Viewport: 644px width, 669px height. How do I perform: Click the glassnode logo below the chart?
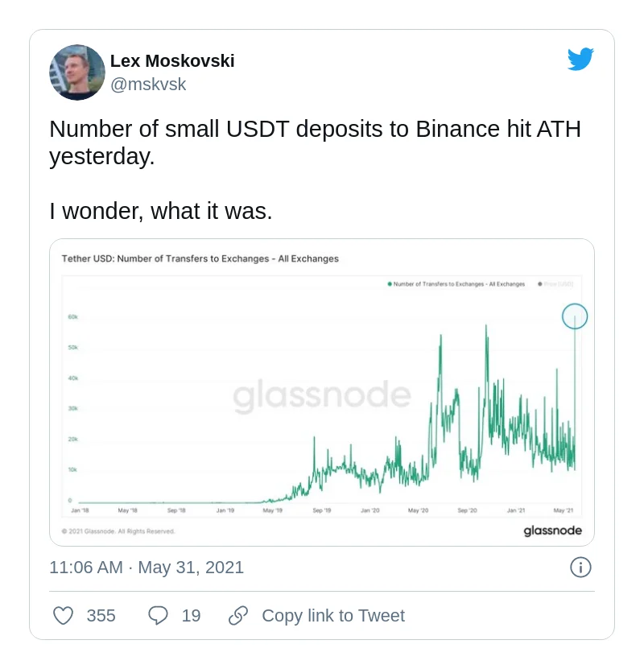point(552,531)
